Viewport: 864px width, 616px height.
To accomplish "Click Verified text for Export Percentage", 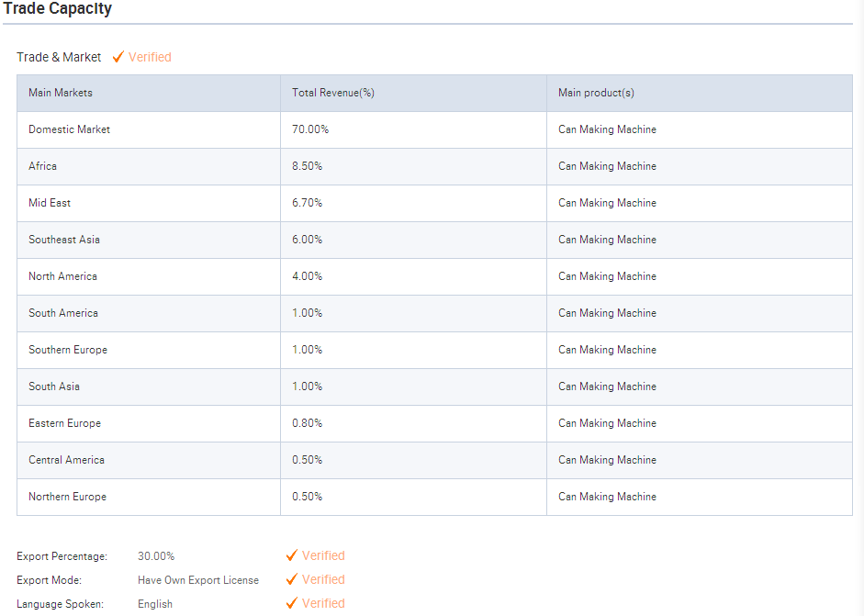I will pyautogui.click(x=323, y=555).
